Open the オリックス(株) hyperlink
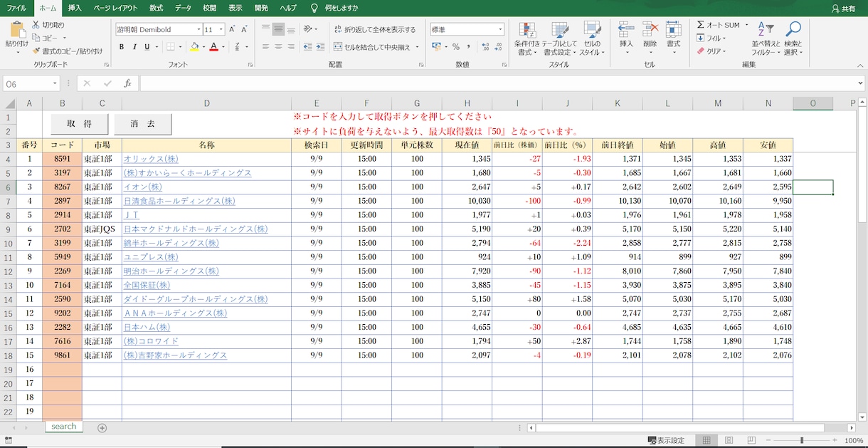 pyautogui.click(x=151, y=159)
